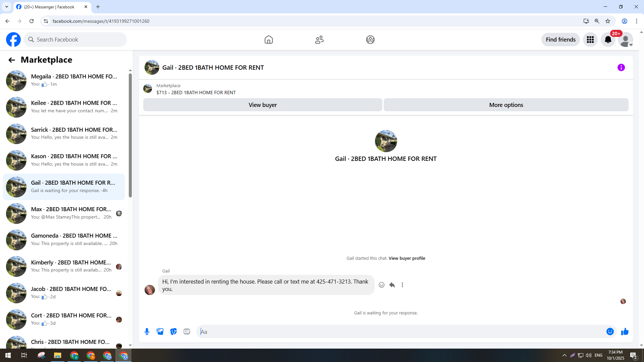This screenshot has height=362, width=644.
Task: Open Task View on the taskbar
Action: pos(24,355)
